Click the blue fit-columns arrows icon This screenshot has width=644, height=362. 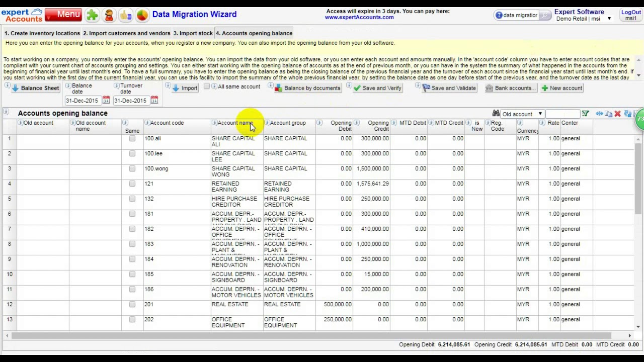tap(599, 114)
